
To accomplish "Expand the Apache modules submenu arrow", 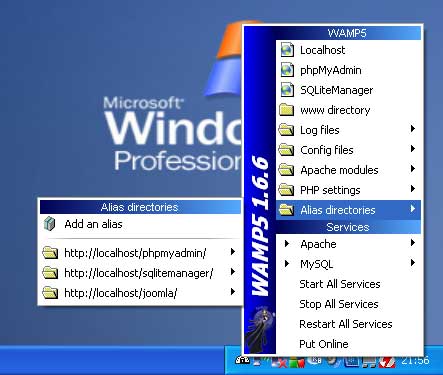I will (413, 169).
